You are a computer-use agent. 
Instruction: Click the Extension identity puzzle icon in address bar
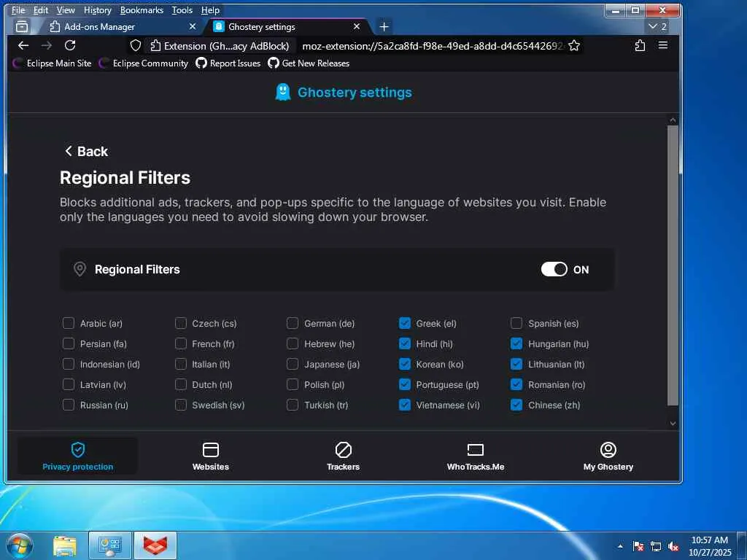click(x=155, y=46)
